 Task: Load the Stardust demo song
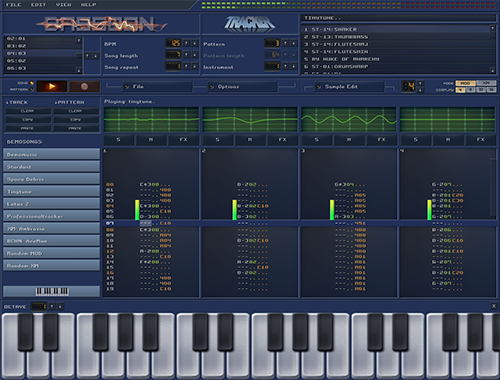(x=52, y=167)
